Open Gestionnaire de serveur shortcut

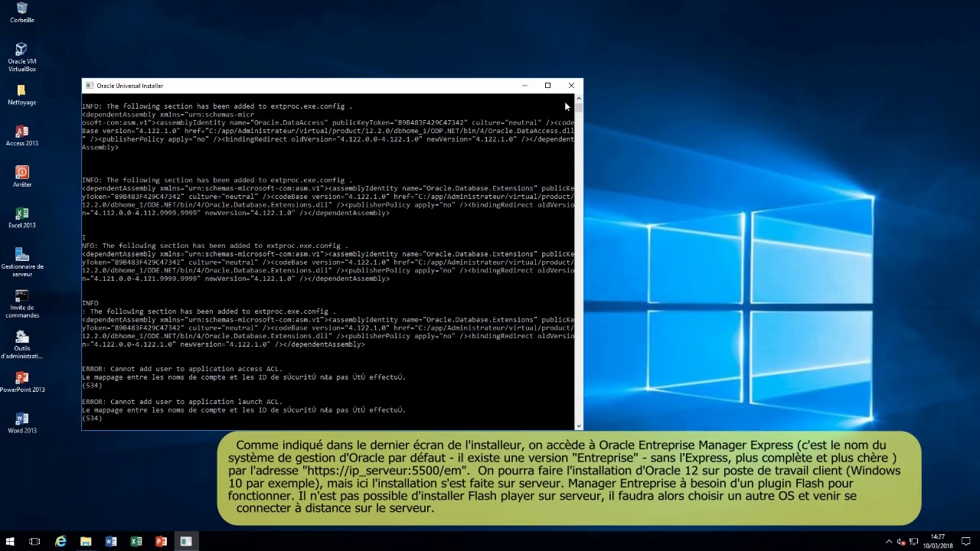(x=22, y=262)
